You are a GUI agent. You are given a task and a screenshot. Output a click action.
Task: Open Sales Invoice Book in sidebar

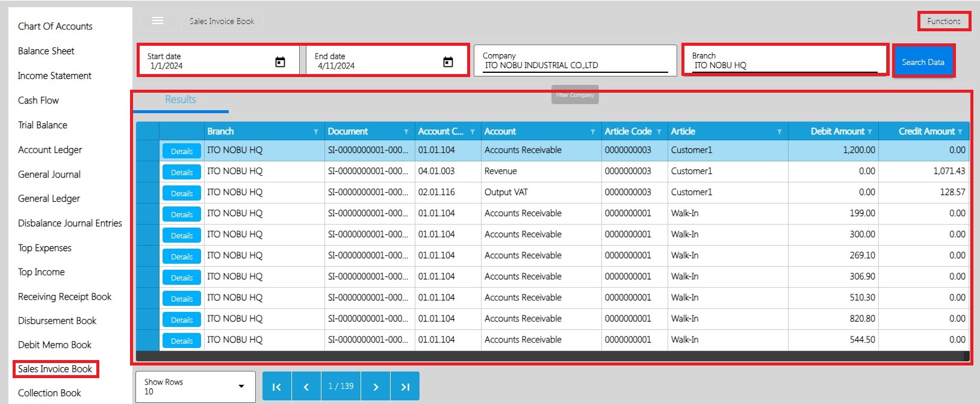tap(55, 369)
